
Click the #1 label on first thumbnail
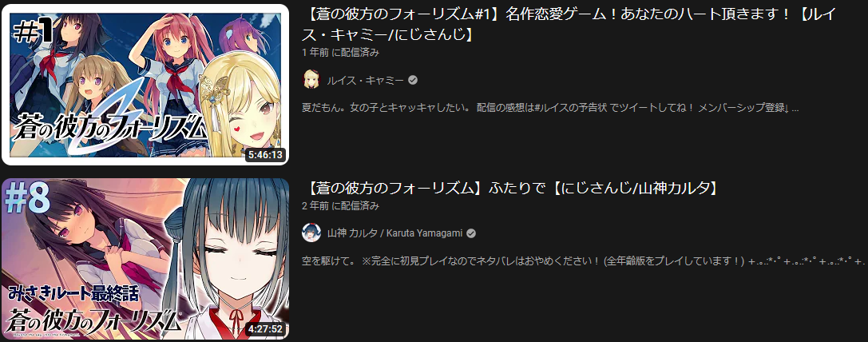click(33, 34)
